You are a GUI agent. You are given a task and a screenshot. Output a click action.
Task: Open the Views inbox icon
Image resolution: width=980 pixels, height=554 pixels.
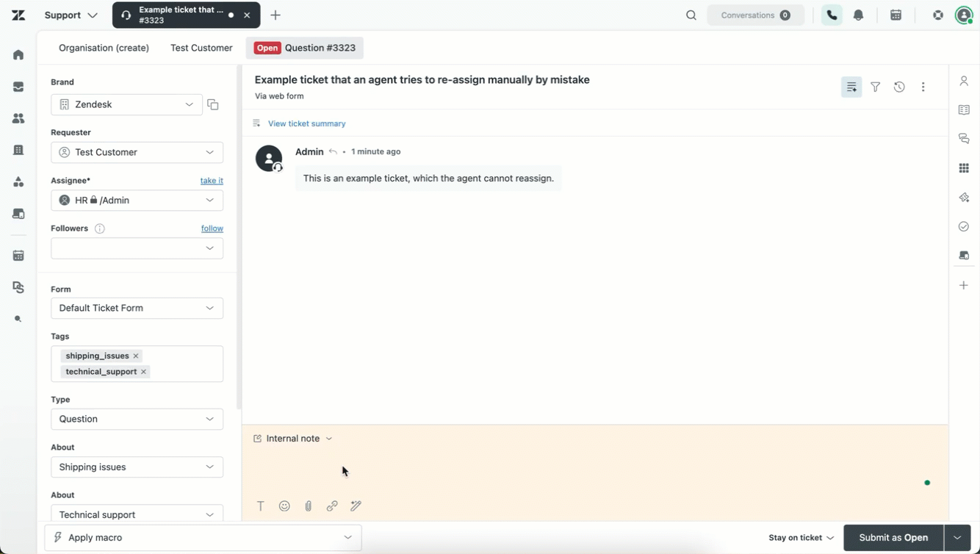pos(18,86)
